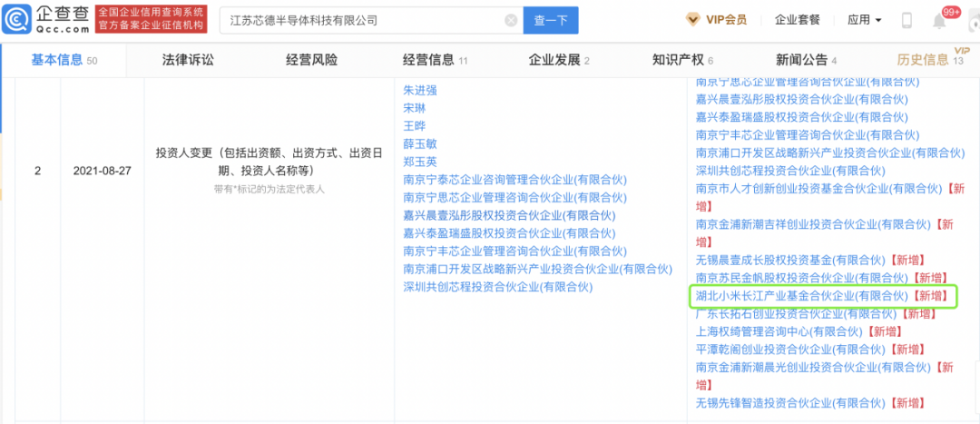Open 郑玉英 person link

(x=421, y=162)
